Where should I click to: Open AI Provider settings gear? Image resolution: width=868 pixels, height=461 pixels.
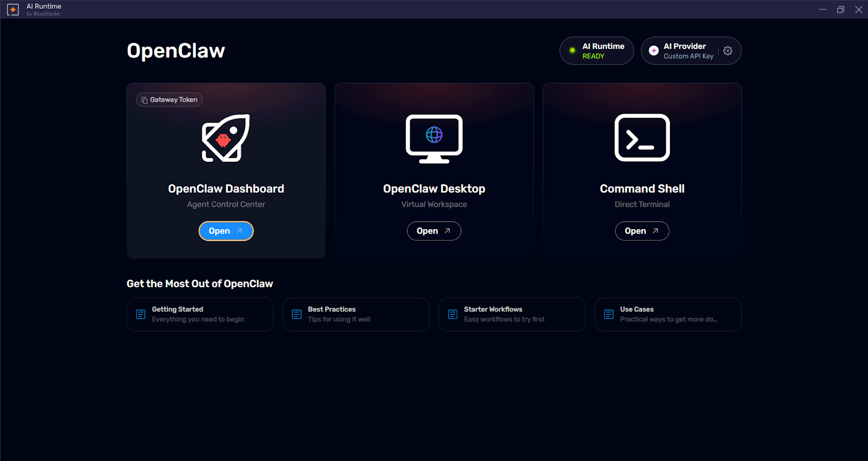point(727,50)
